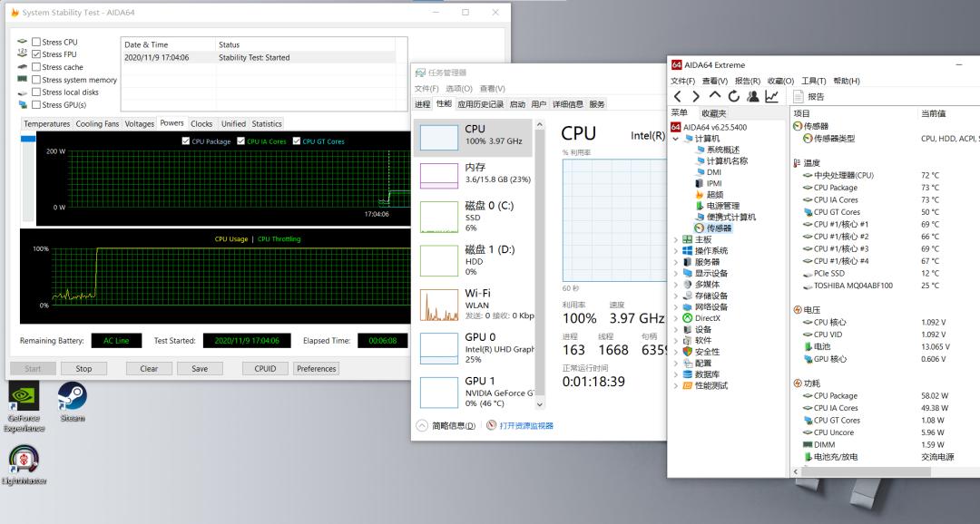The image size is (980, 524).
Task: Open the AIDA64 graph chart toolbar icon
Action: click(x=771, y=96)
